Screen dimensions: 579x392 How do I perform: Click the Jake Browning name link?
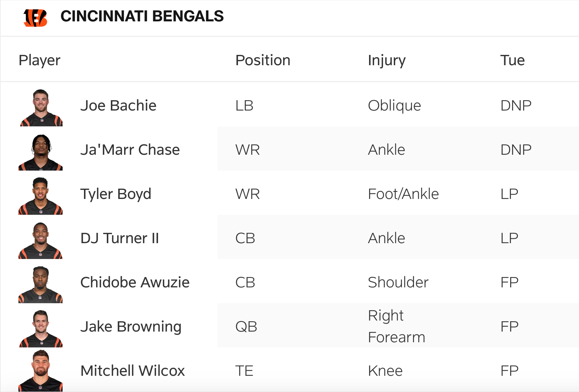[131, 327]
